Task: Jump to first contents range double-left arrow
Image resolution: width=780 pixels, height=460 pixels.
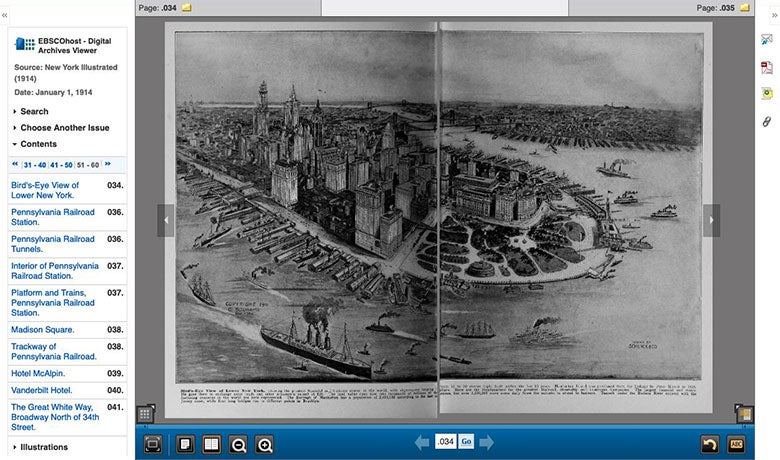Action: click(15, 164)
